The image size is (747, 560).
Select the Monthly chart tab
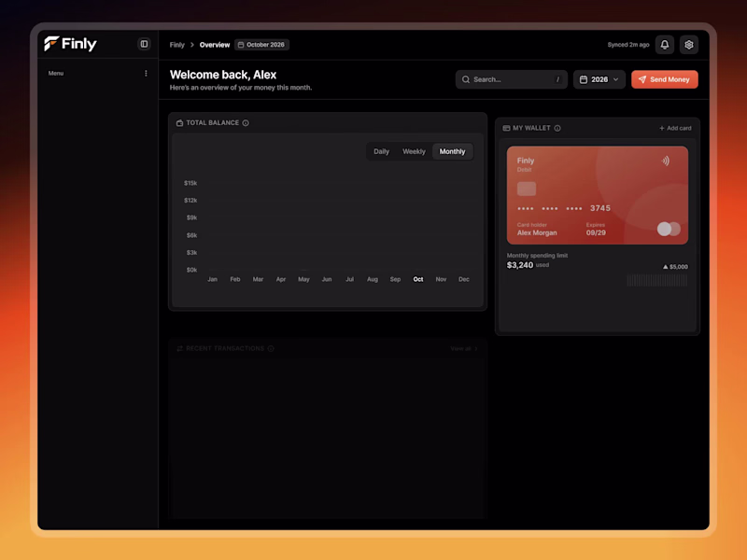[x=452, y=151]
